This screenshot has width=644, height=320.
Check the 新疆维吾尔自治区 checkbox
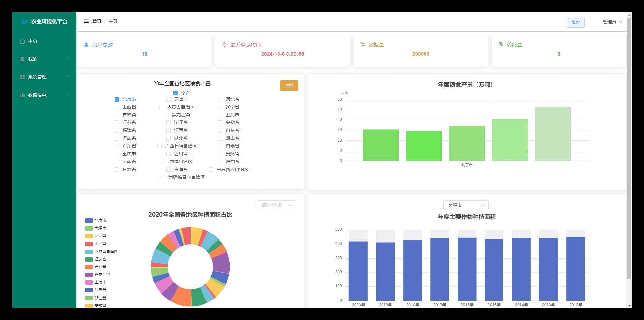point(163,177)
